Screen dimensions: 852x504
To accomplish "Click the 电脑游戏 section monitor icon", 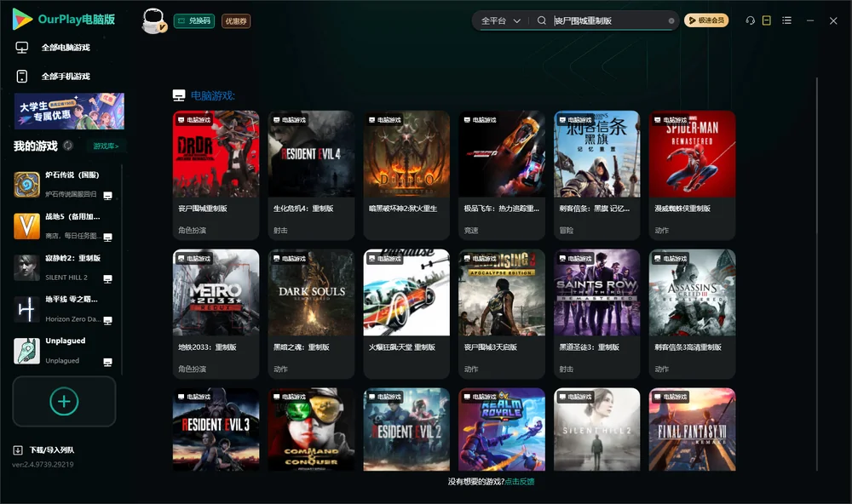I will click(x=179, y=95).
